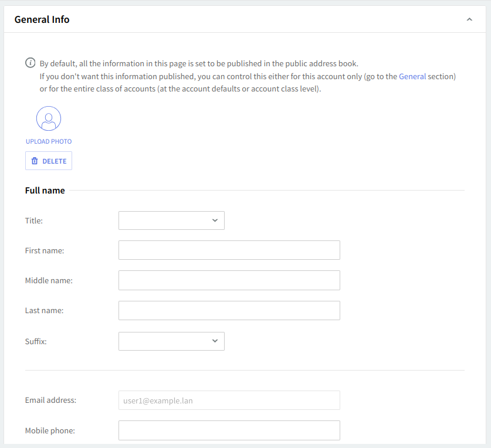Click the Email address field with user1@example.lan

[x=229, y=401]
